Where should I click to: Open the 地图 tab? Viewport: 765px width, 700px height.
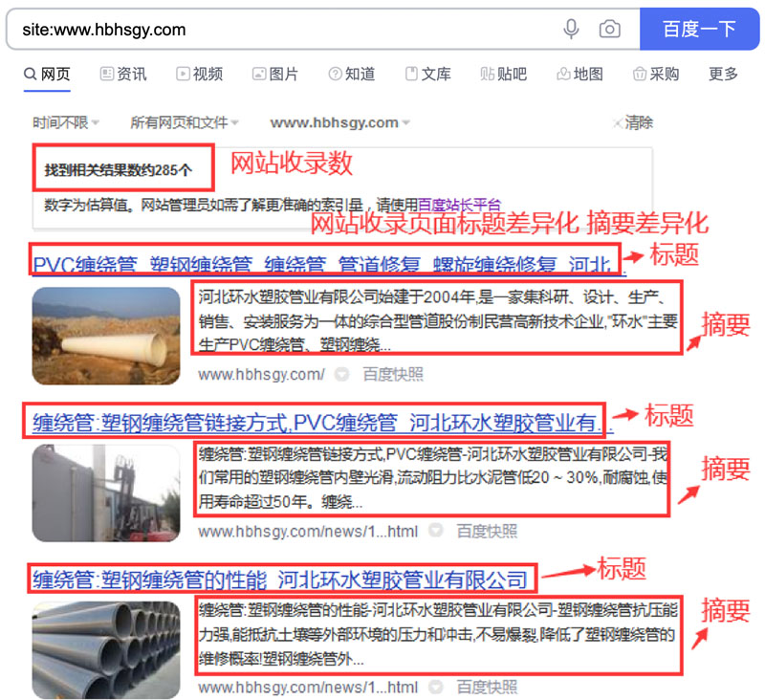(579, 74)
